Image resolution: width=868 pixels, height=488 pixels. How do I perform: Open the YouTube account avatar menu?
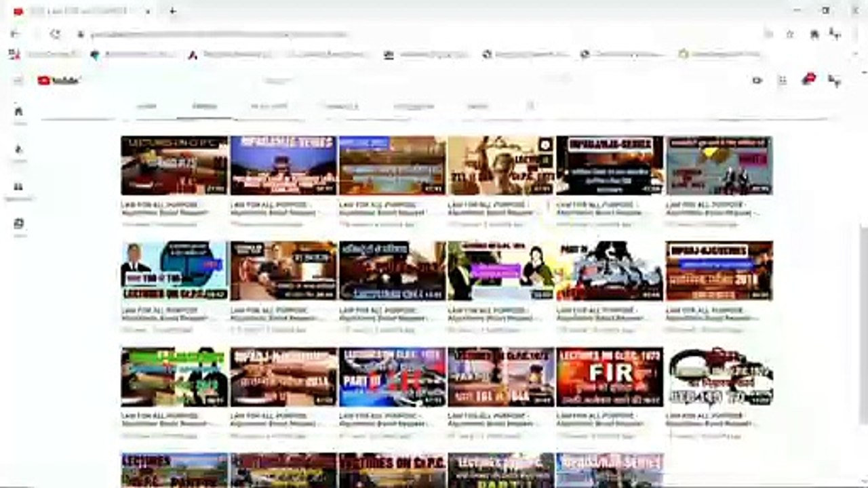point(835,81)
